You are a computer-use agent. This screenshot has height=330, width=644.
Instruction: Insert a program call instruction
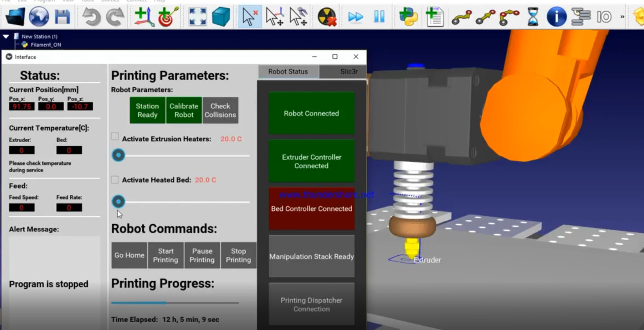580,17
